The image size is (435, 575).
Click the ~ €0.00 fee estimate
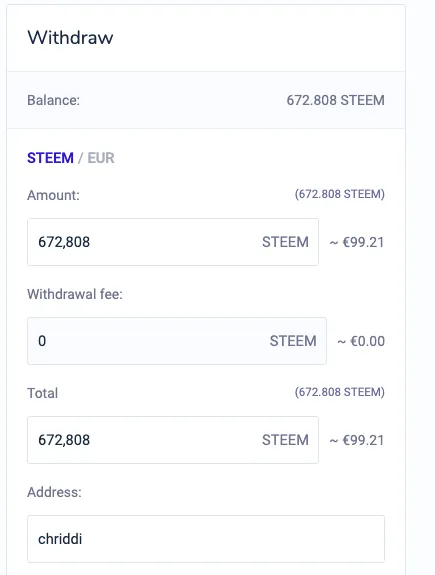(361, 341)
